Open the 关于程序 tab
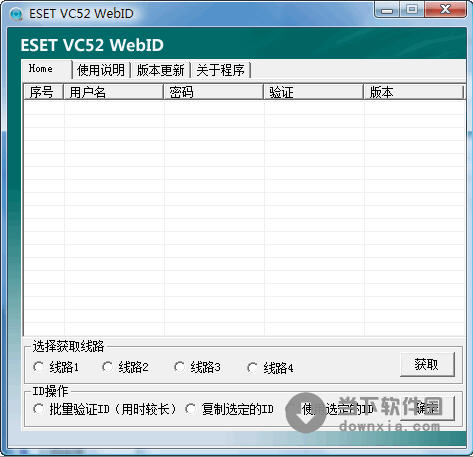This screenshot has width=473, height=457. pyautogui.click(x=220, y=70)
